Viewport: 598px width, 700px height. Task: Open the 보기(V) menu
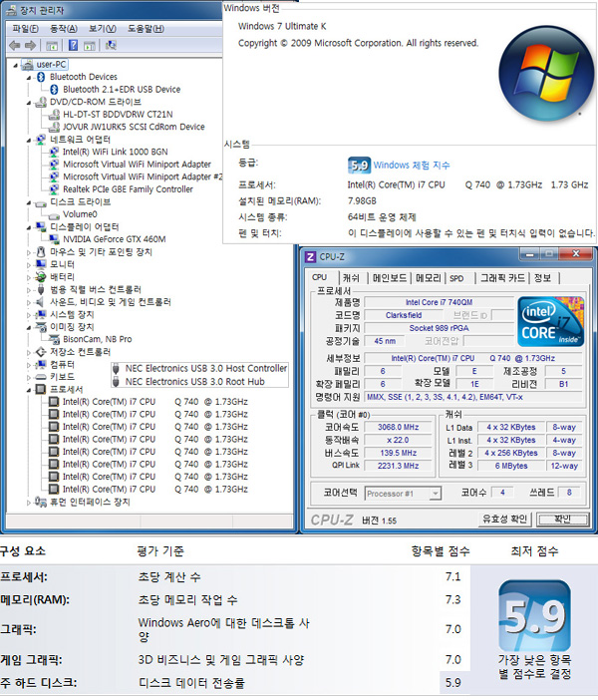tap(103, 29)
